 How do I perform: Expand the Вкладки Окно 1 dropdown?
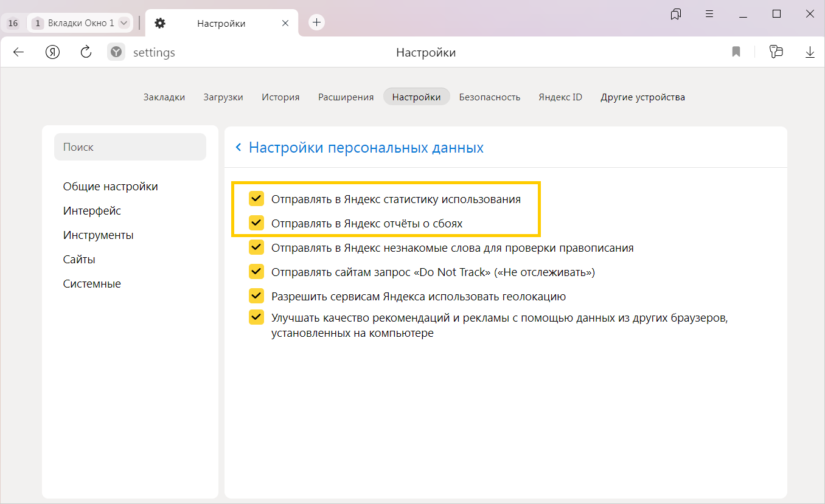[124, 23]
